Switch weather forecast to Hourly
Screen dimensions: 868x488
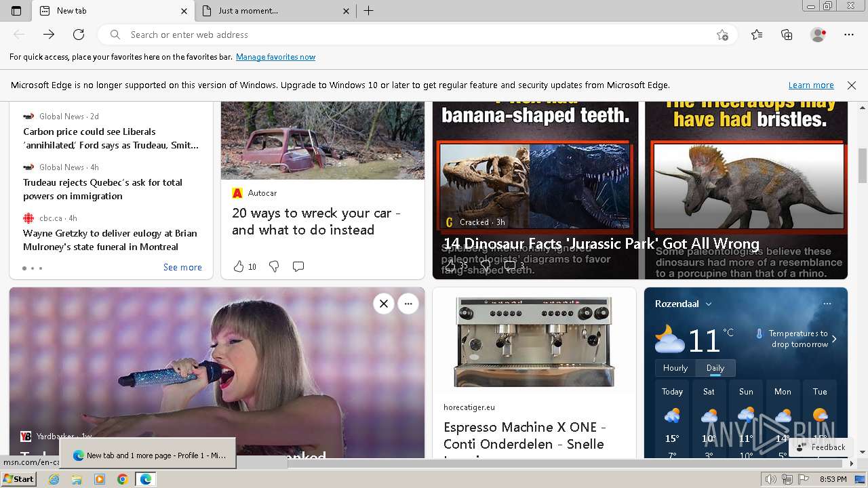pyautogui.click(x=675, y=368)
